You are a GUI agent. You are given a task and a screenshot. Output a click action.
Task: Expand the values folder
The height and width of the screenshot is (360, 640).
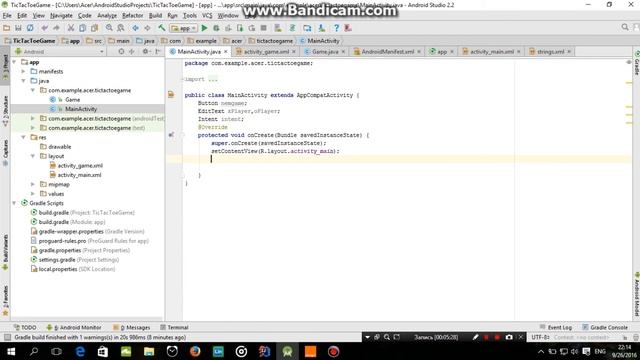(33, 194)
